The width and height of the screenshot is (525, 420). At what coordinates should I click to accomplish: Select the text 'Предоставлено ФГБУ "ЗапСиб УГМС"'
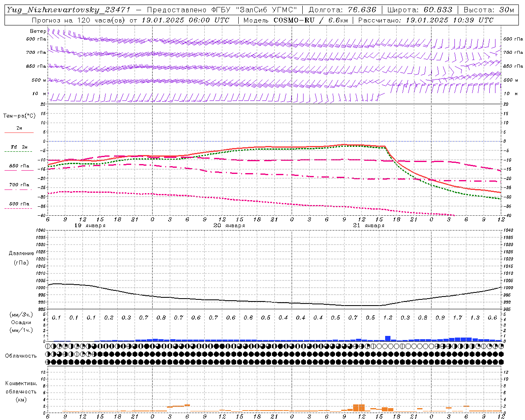[x=222, y=10]
